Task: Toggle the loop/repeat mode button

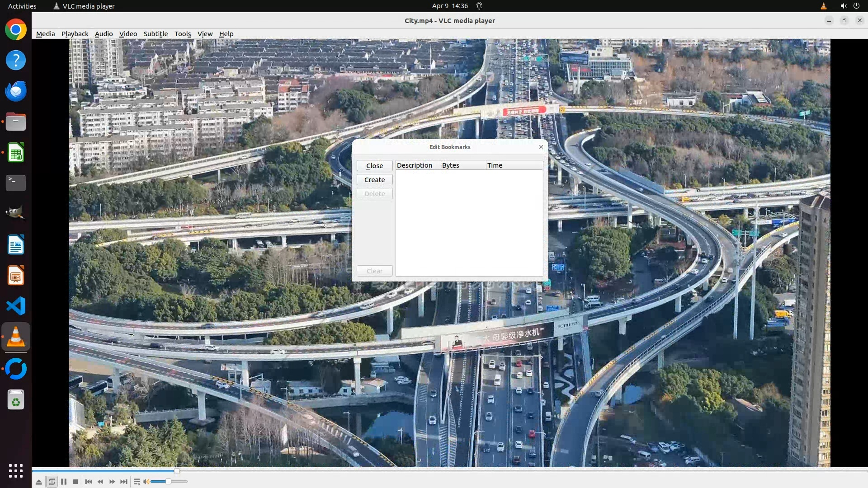Action: tap(52, 482)
